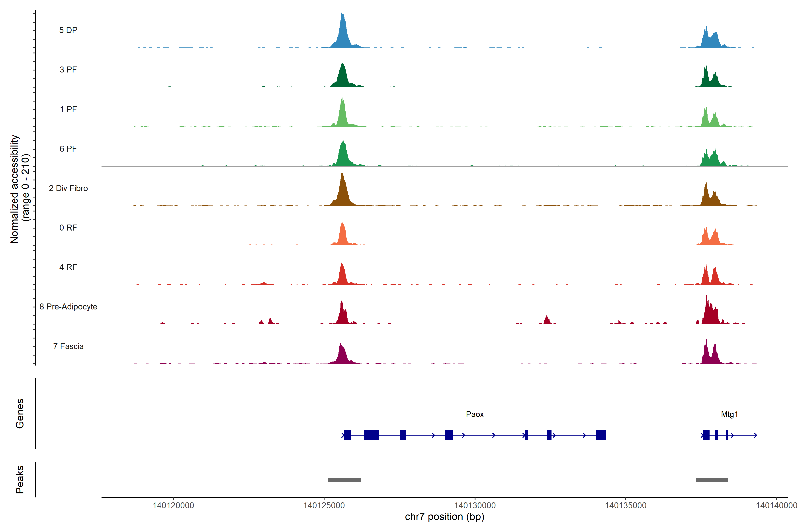Click the 2 Div Fibro label

(68, 188)
